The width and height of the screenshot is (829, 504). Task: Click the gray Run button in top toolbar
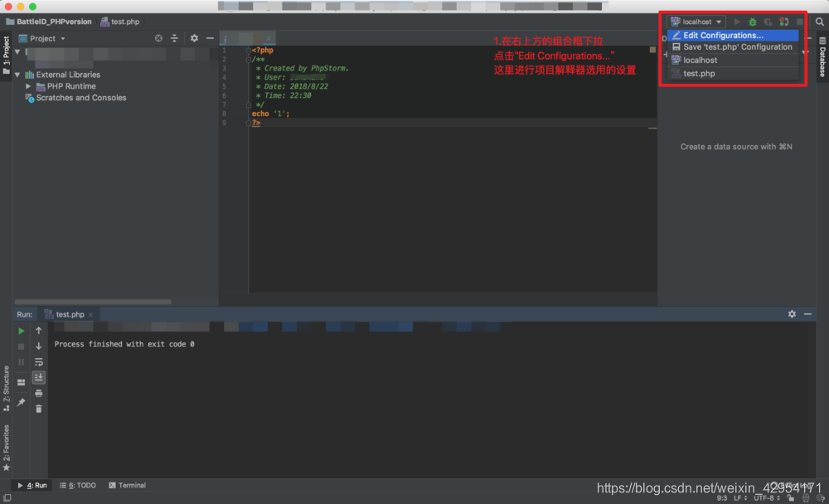pyautogui.click(x=737, y=22)
